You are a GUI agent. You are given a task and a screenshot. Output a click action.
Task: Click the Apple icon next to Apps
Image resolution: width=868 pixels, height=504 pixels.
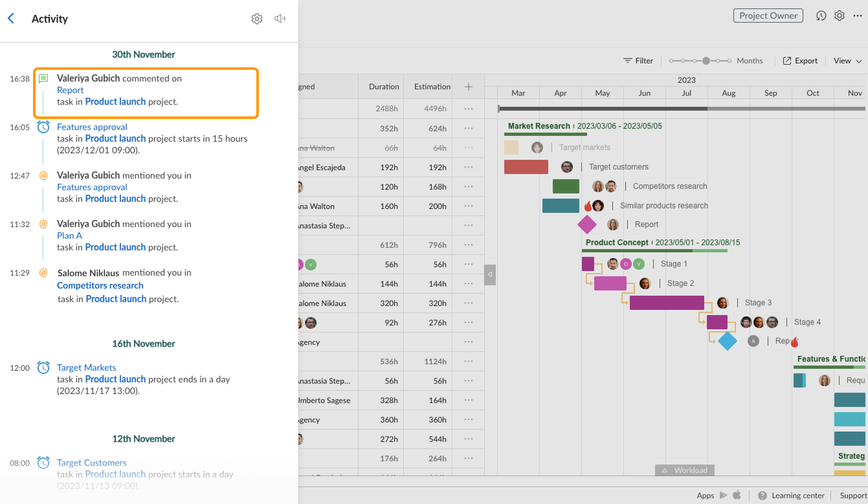pos(737,495)
